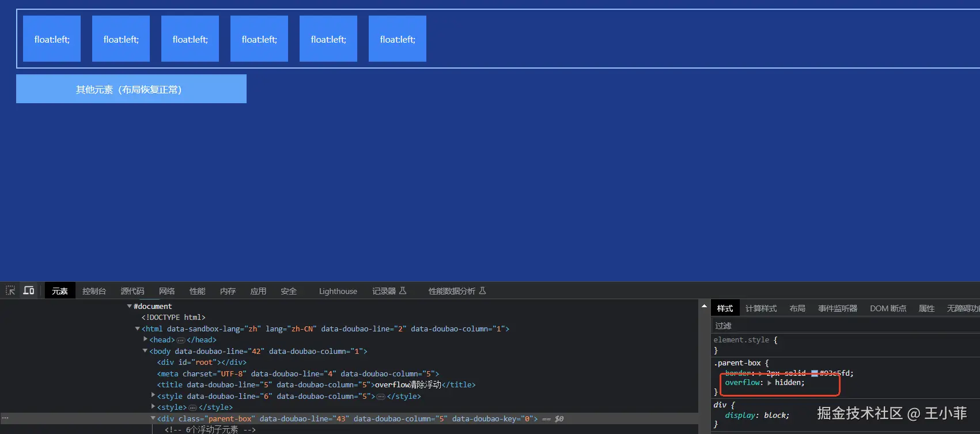The width and height of the screenshot is (980, 434).
Task: Open the 应用 tab
Action: 258,291
